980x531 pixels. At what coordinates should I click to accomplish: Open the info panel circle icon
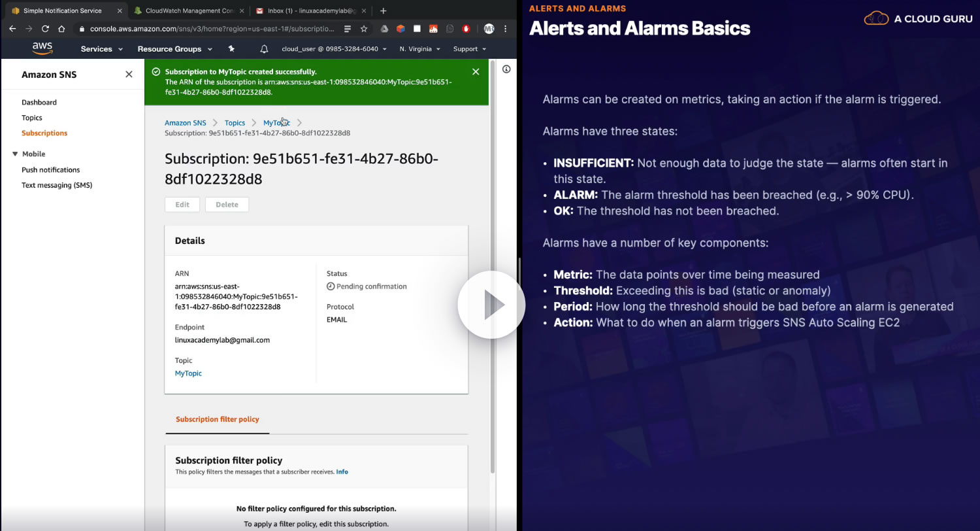click(x=506, y=69)
